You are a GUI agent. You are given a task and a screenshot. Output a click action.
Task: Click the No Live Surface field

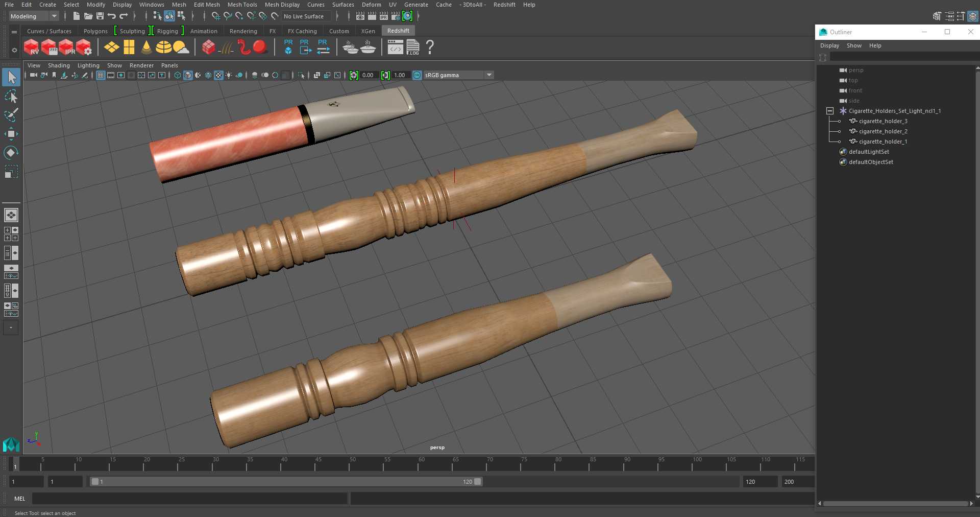pos(306,16)
